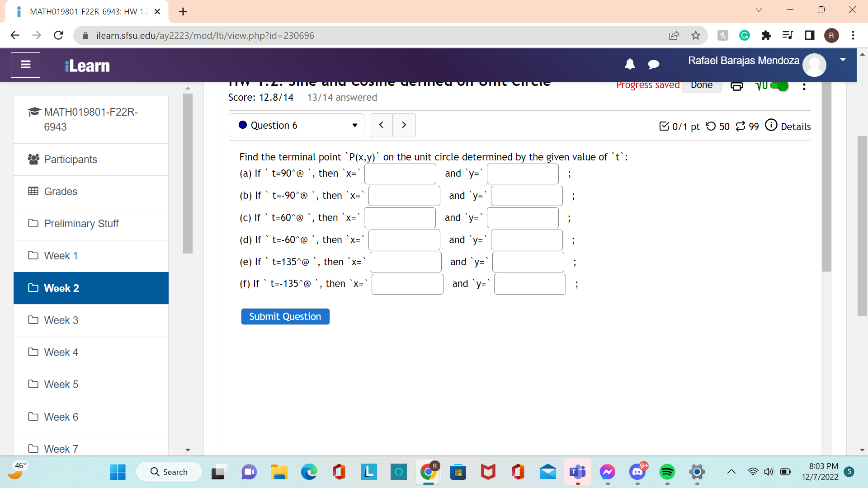Expand the sidebar scroll-down arrow below Week 7
The height and width of the screenshot is (488, 868).
tap(188, 450)
